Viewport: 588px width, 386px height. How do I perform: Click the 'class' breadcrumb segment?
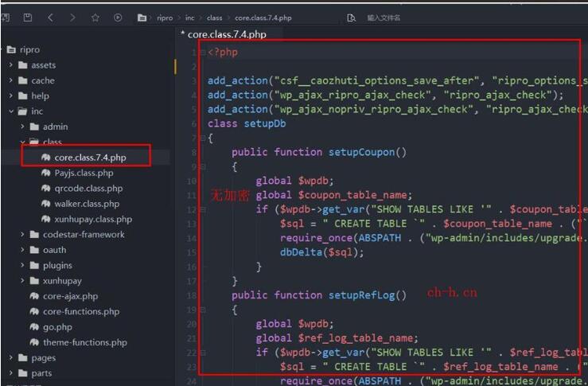215,18
